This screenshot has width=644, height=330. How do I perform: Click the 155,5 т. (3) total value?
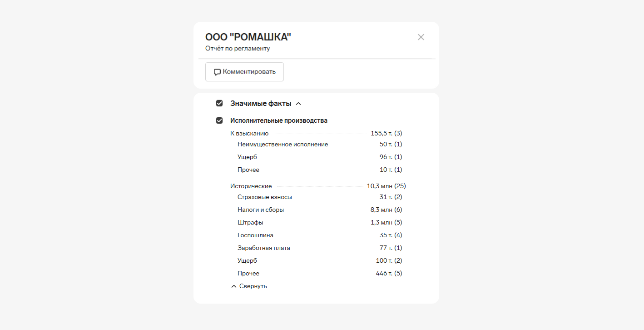click(x=386, y=134)
